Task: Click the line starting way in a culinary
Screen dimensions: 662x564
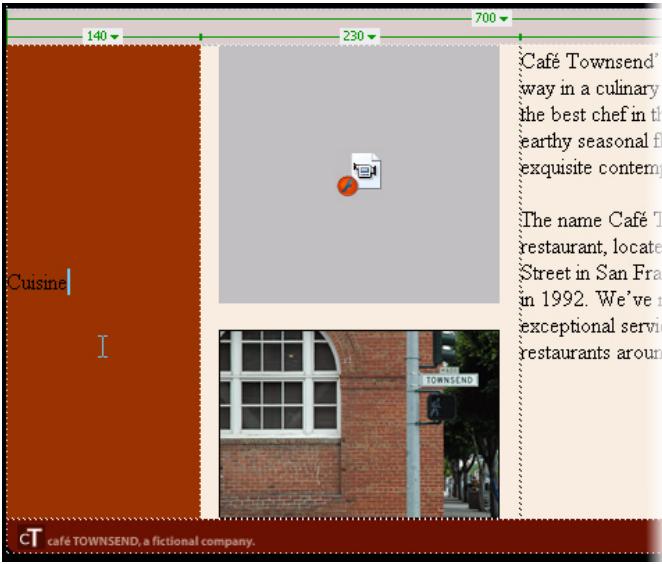Action: pyautogui.click(x=590, y=88)
